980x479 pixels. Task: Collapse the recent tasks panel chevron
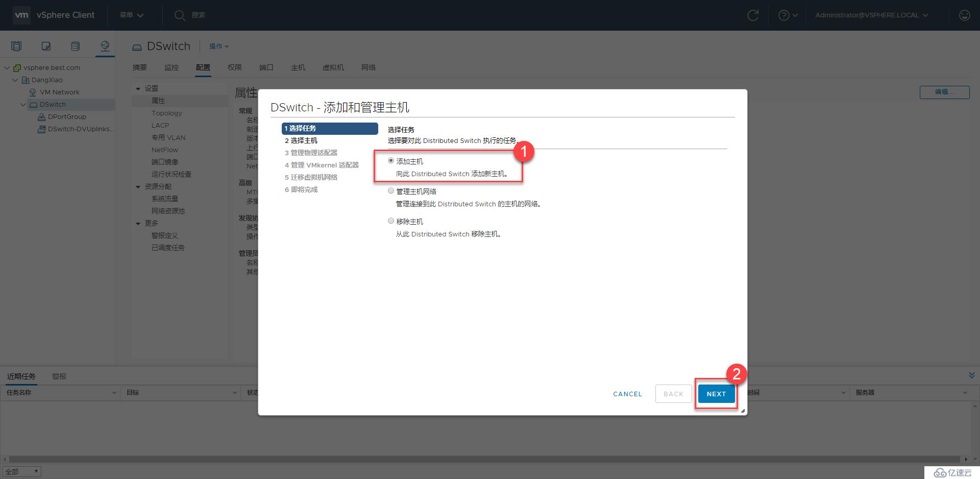pos(971,375)
